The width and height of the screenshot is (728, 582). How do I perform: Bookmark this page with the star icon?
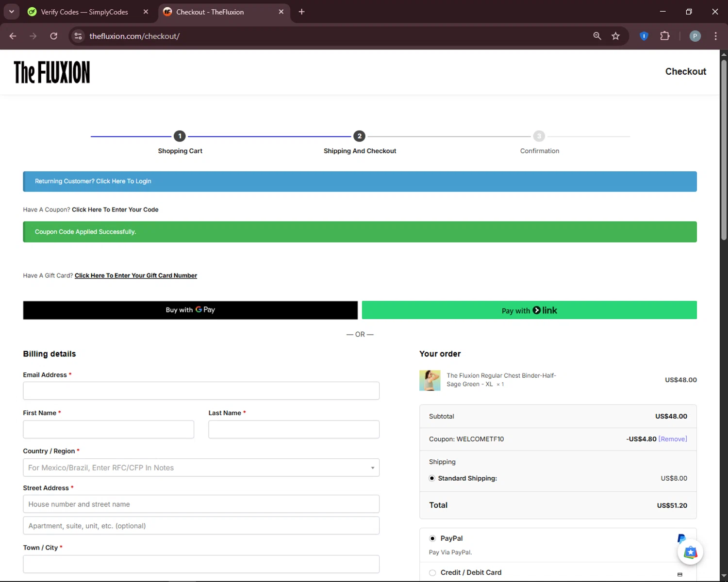click(615, 36)
